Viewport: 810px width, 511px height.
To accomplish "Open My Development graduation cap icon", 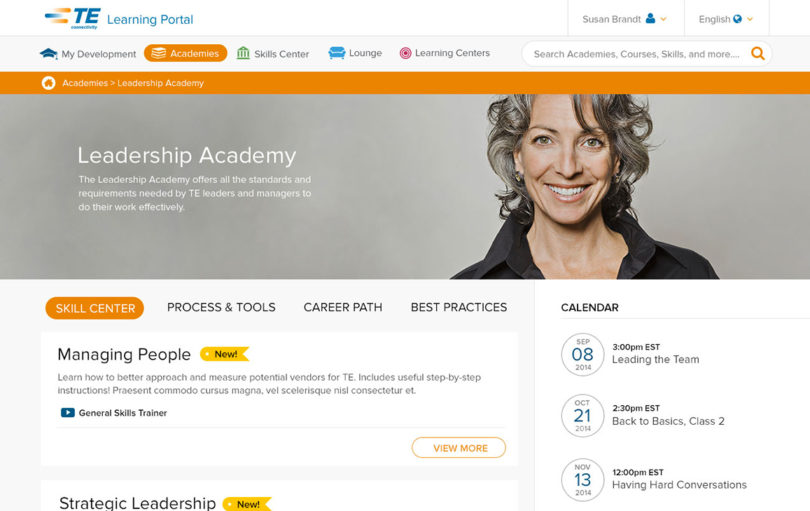I will coord(49,53).
